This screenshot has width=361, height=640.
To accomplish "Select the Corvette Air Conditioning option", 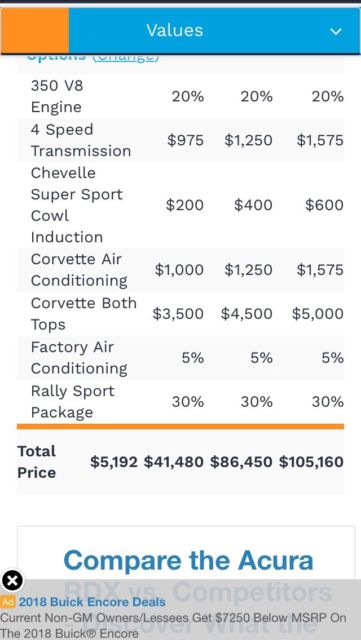I will (x=180, y=270).
